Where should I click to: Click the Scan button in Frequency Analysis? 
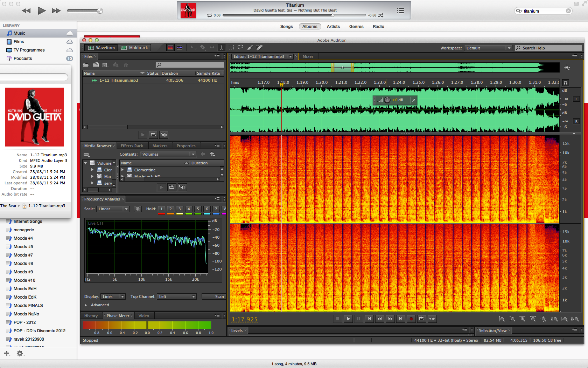pyautogui.click(x=213, y=297)
